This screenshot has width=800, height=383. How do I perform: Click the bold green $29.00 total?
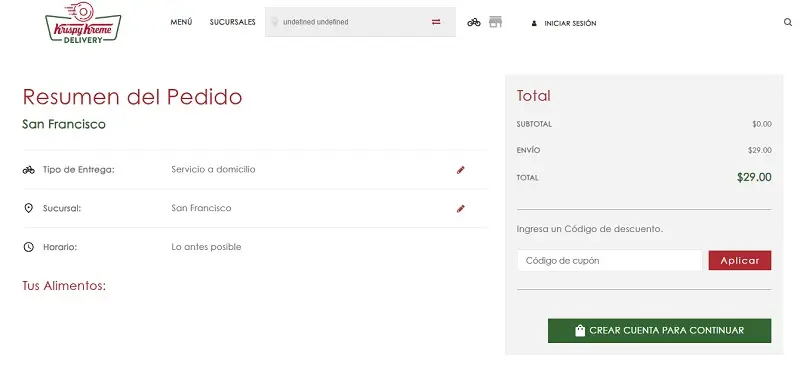click(x=754, y=177)
